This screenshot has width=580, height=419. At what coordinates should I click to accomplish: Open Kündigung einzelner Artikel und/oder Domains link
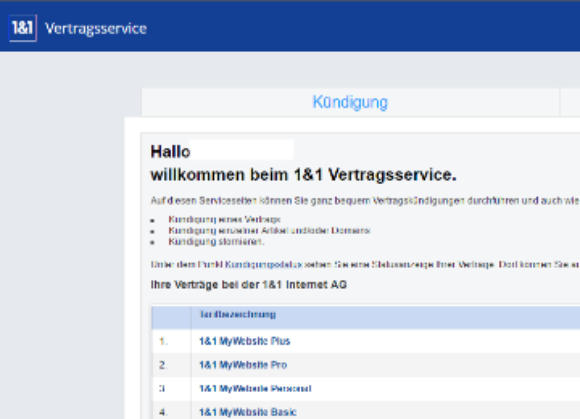click(269, 230)
